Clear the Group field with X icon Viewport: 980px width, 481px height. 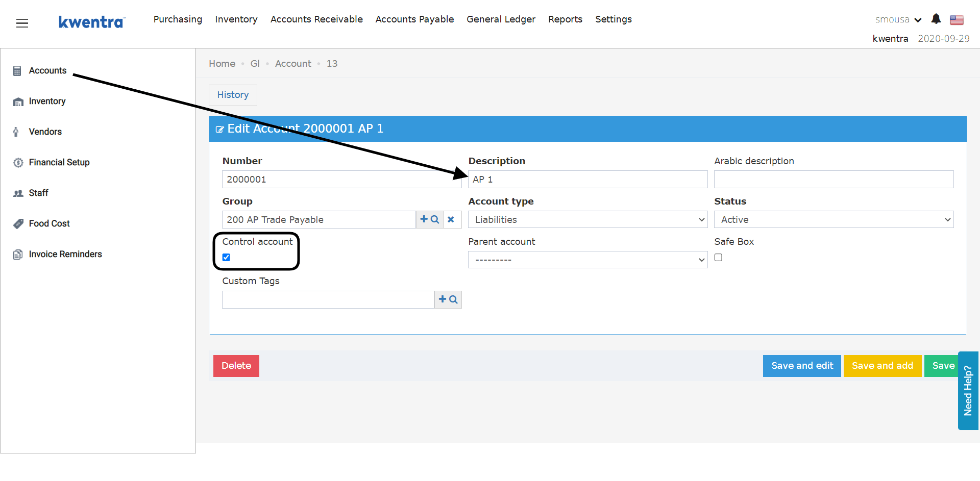tap(451, 219)
